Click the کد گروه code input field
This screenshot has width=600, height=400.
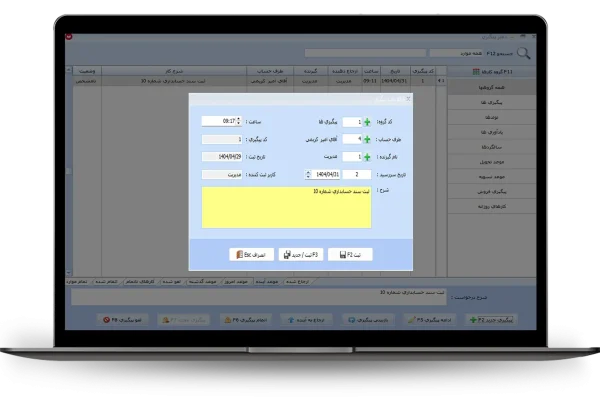coord(352,122)
